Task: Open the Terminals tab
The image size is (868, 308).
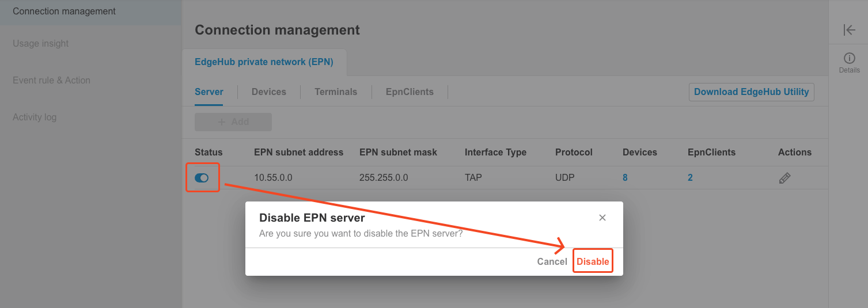Action: coord(336,92)
